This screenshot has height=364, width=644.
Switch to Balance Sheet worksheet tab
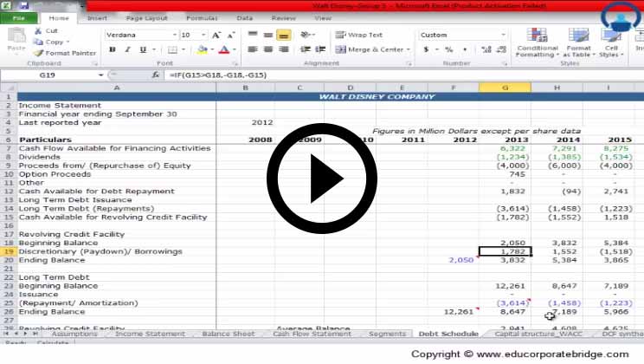228,334
